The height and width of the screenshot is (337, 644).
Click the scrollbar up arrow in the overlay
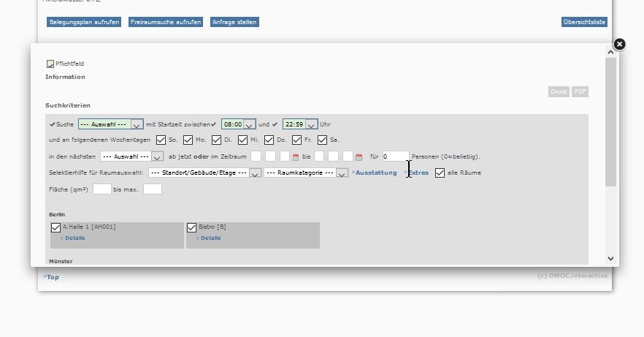pyautogui.click(x=610, y=51)
